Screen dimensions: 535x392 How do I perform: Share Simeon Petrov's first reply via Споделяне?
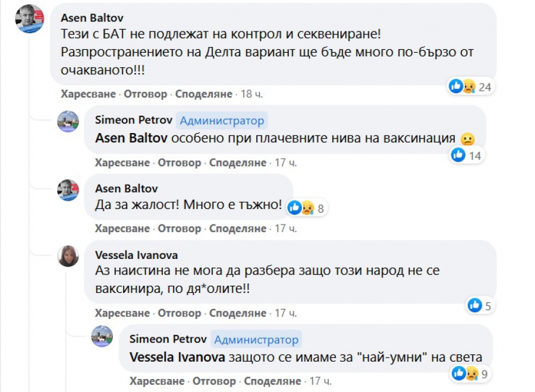(238, 162)
